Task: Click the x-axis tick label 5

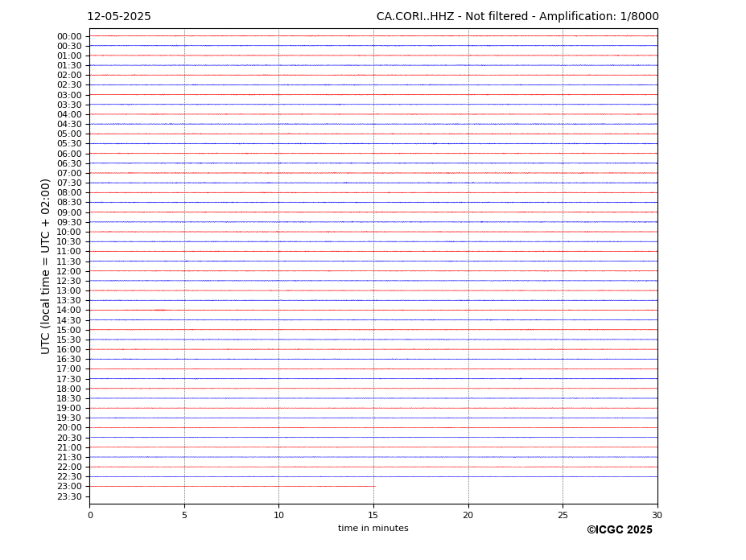Action: tap(184, 515)
